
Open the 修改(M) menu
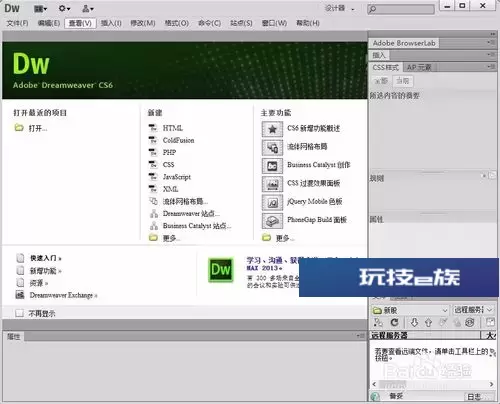click(x=143, y=23)
